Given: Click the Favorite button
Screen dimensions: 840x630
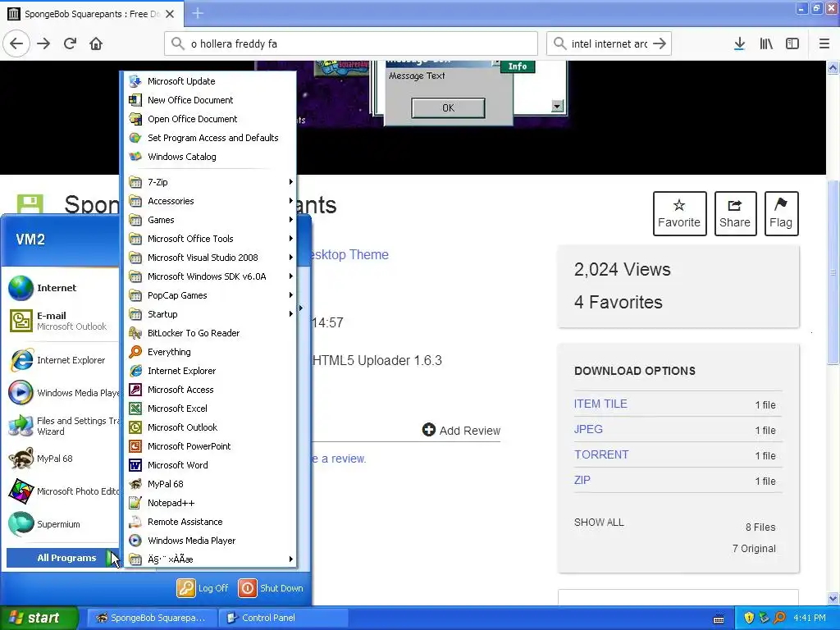Looking at the screenshot, I should (x=679, y=213).
